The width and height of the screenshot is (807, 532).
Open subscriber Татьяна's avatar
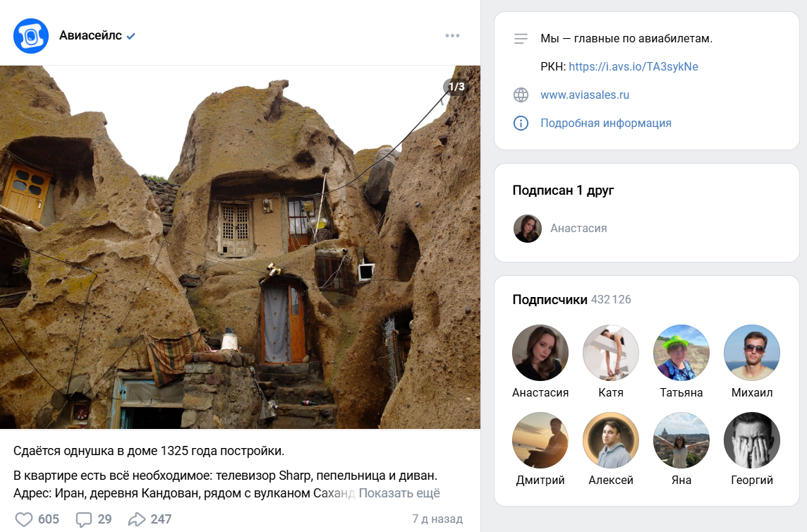(x=681, y=353)
